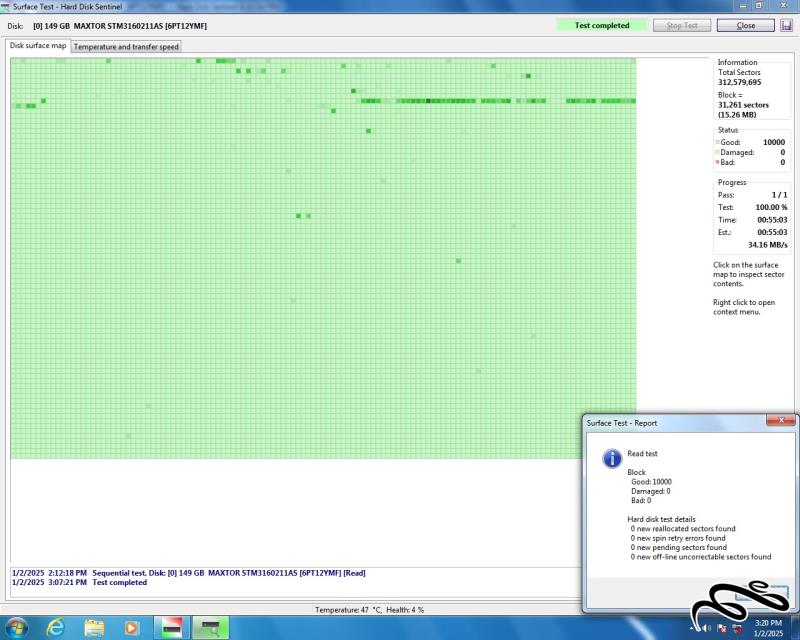Click the network tray icon
Image resolution: width=800 pixels, height=640 pixels.
pos(738,628)
